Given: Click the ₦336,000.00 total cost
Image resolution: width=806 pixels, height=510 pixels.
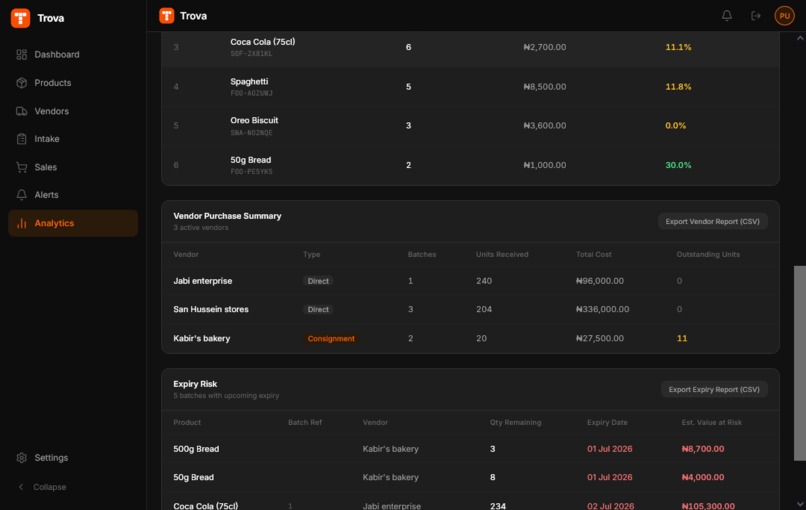Looking at the screenshot, I should pos(602,309).
